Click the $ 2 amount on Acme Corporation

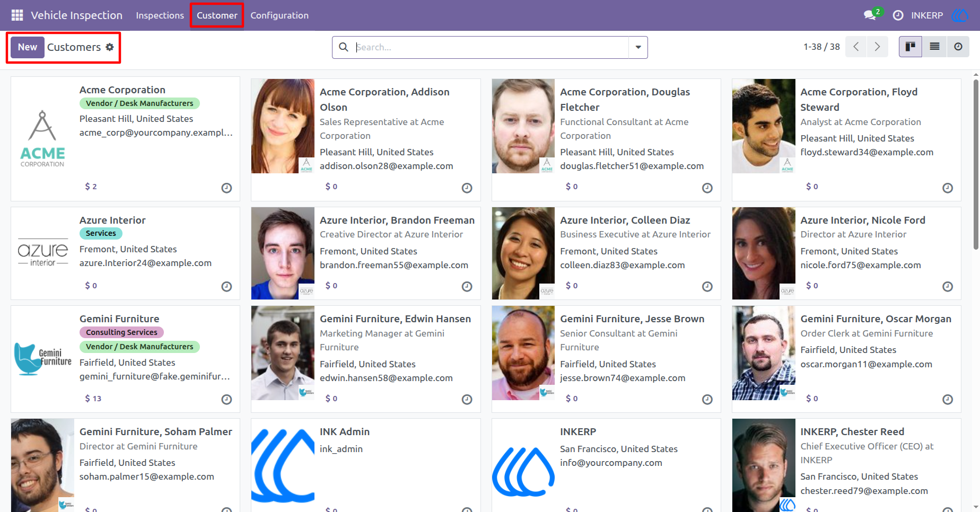[x=91, y=187]
